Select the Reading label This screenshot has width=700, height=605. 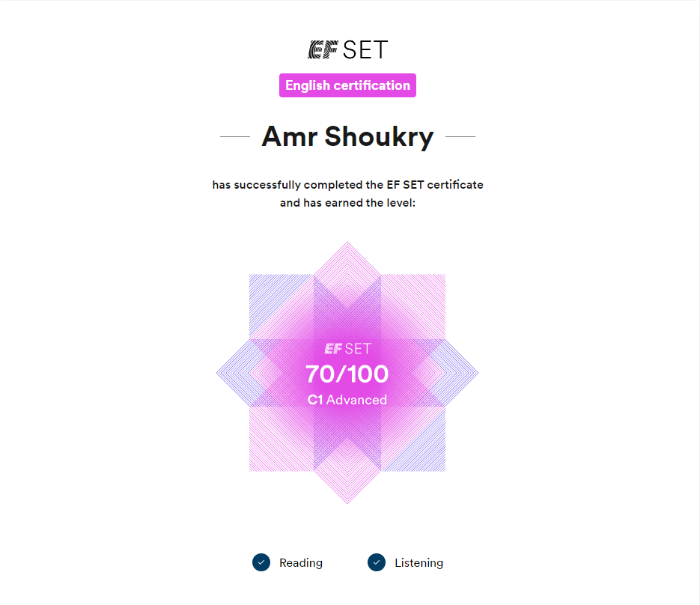[x=300, y=562]
